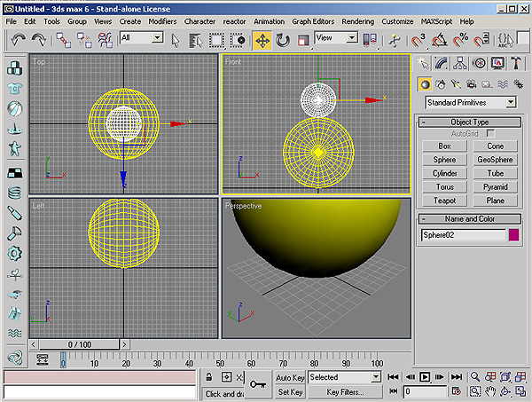This screenshot has height=402, width=532.
Task: Open the Modifiers menu
Action: [x=162, y=20]
